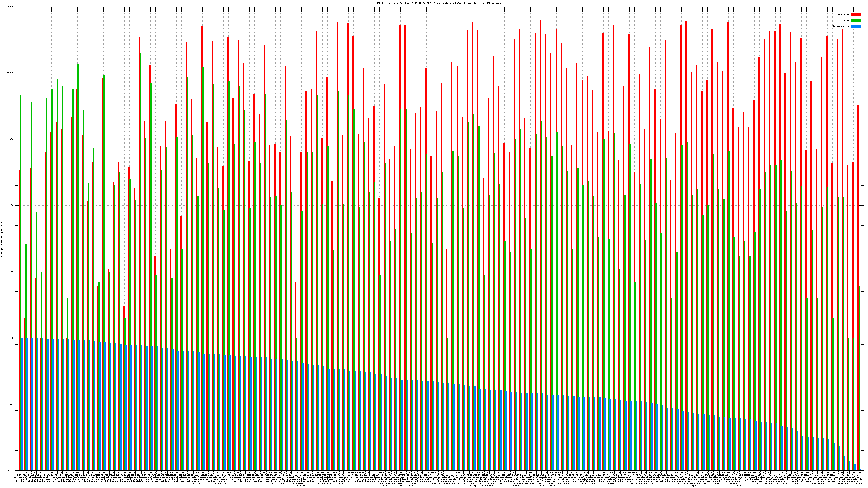
Task: Select the 'Not Spam' legend label
Action: click(x=844, y=14)
